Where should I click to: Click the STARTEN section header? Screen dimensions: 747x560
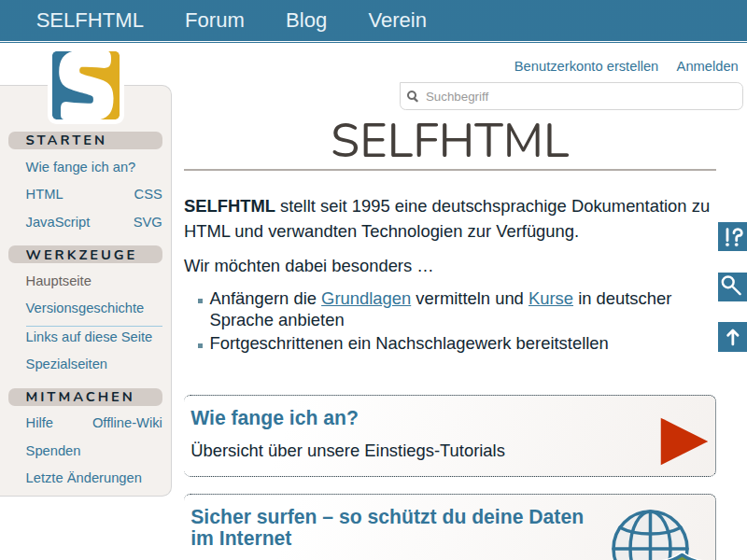point(85,141)
